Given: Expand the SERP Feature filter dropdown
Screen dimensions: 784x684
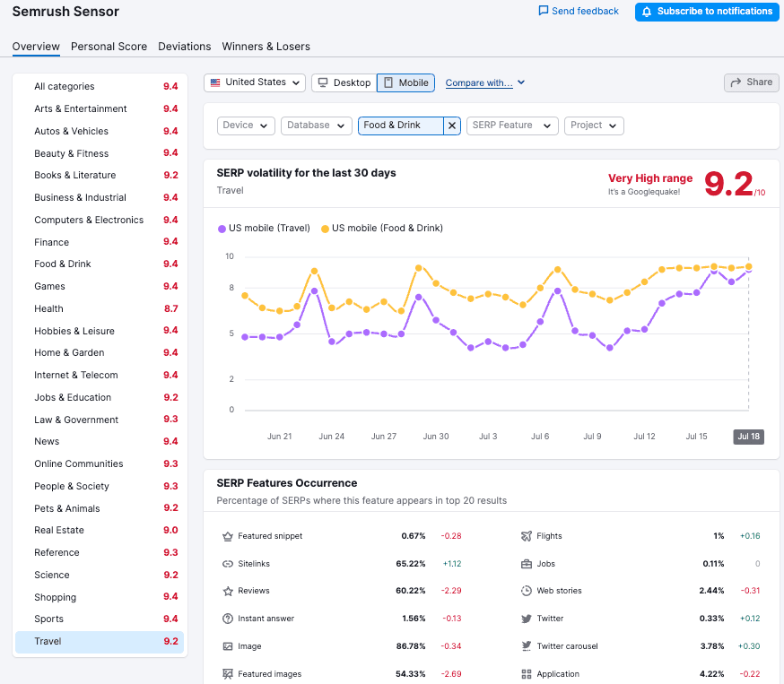Looking at the screenshot, I should point(512,126).
